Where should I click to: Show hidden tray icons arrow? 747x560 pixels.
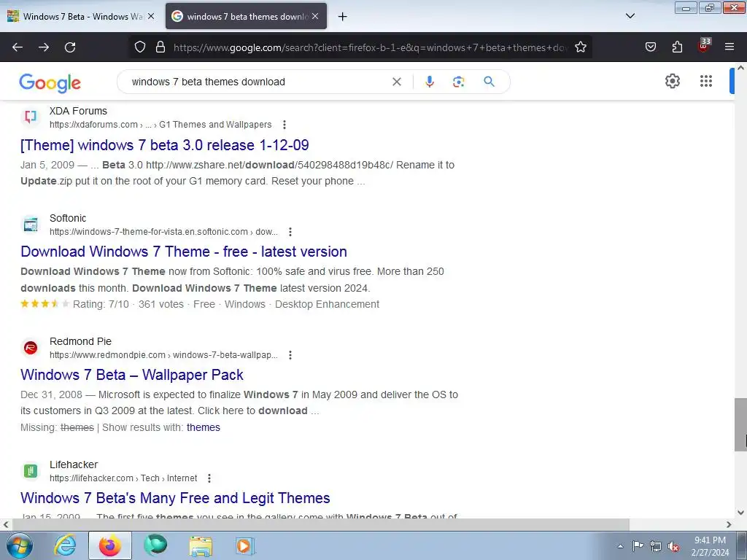(x=620, y=547)
